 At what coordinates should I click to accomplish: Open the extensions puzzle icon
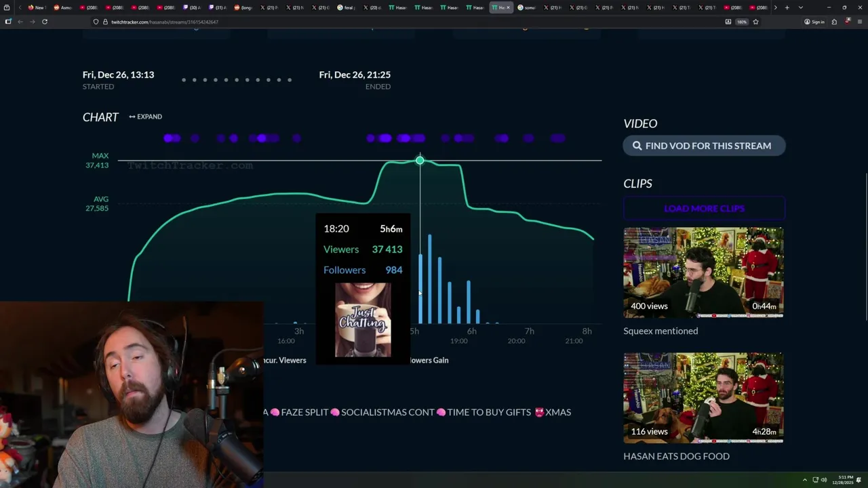tap(834, 22)
